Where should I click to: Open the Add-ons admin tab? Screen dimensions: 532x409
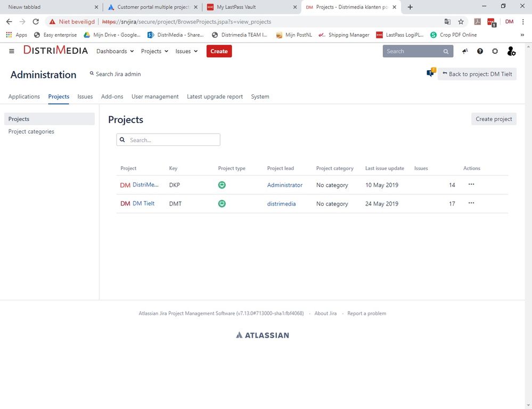[x=112, y=96]
